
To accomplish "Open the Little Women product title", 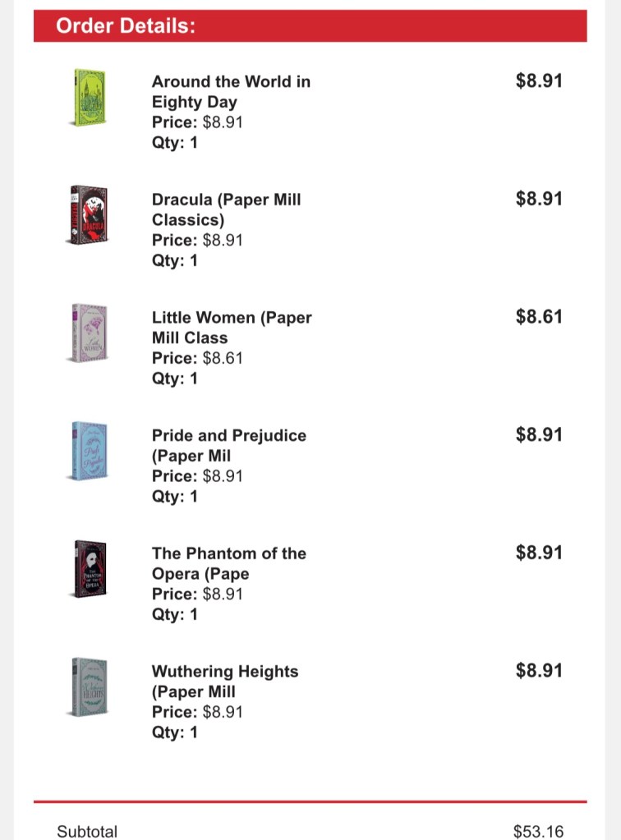I will (231, 327).
